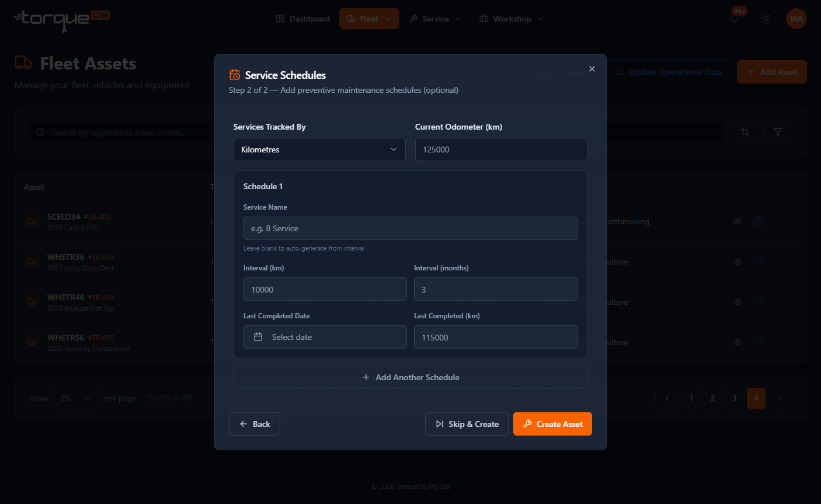Image resolution: width=821 pixels, height=504 pixels.
Task: Edit the Interval (km) value
Action: tap(325, 289)
